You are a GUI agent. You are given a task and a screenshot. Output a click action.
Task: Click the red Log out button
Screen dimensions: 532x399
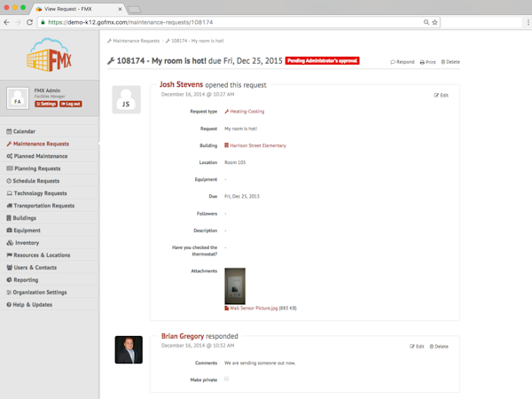[71, 104]
